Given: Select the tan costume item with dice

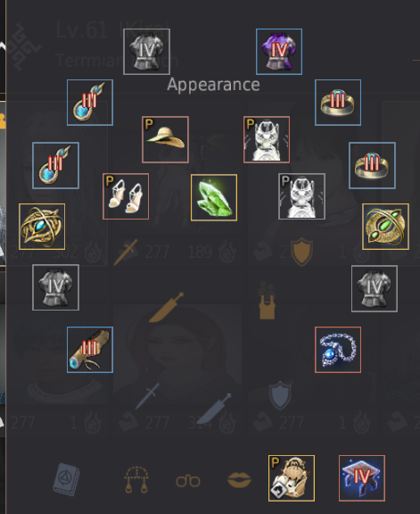Looking at the screenshot, I should 292,478.
